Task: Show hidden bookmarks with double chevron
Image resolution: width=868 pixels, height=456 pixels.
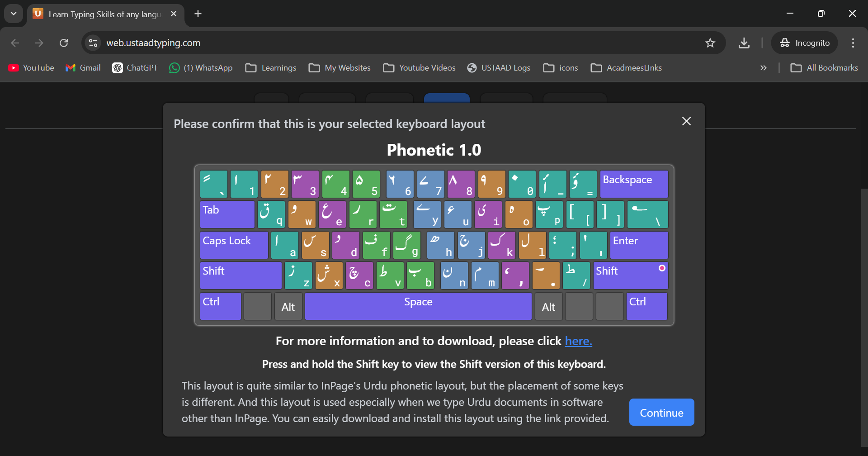Action: [764, 68]
